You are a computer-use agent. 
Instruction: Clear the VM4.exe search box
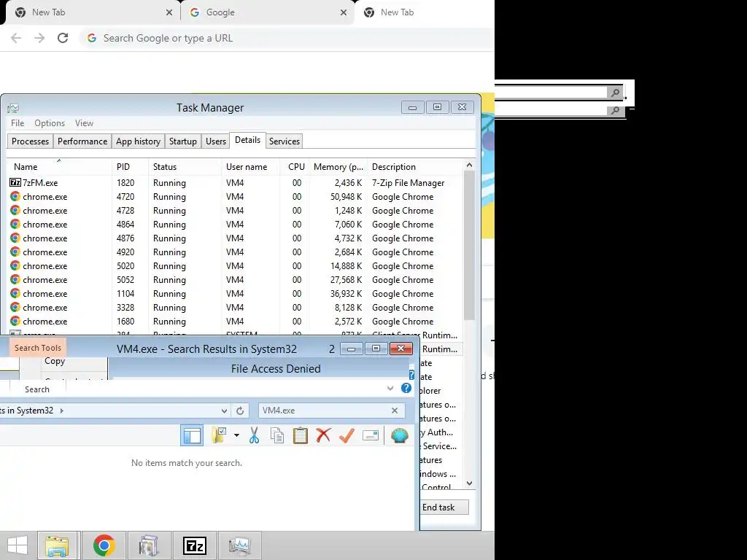coord(395,411)
